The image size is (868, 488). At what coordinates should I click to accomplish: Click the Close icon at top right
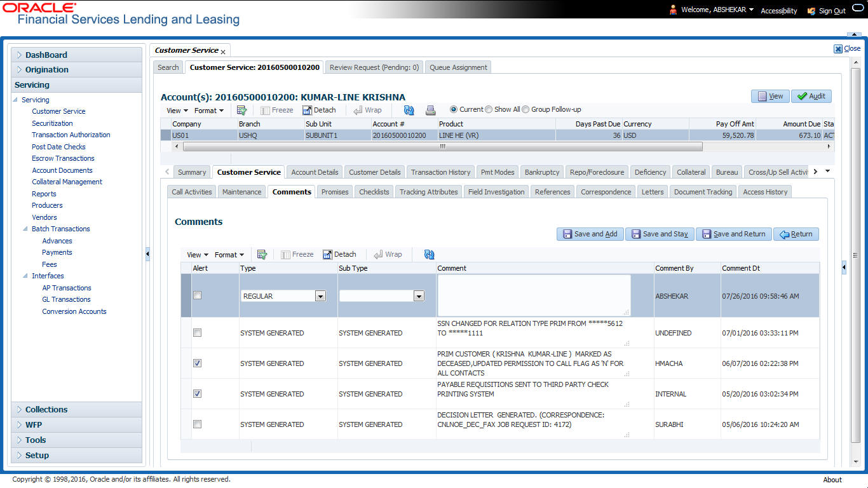point(838,49)
